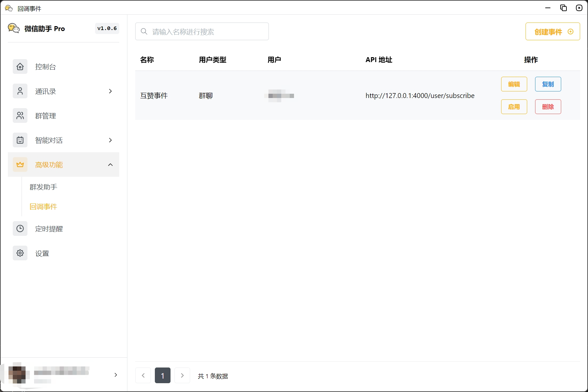
Task: Collapse the 高级功能 section chevron
Action: pos(110,165)
